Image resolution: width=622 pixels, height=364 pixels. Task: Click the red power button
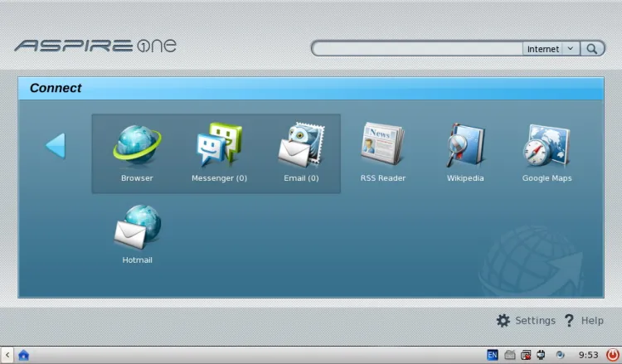[613, 355]
